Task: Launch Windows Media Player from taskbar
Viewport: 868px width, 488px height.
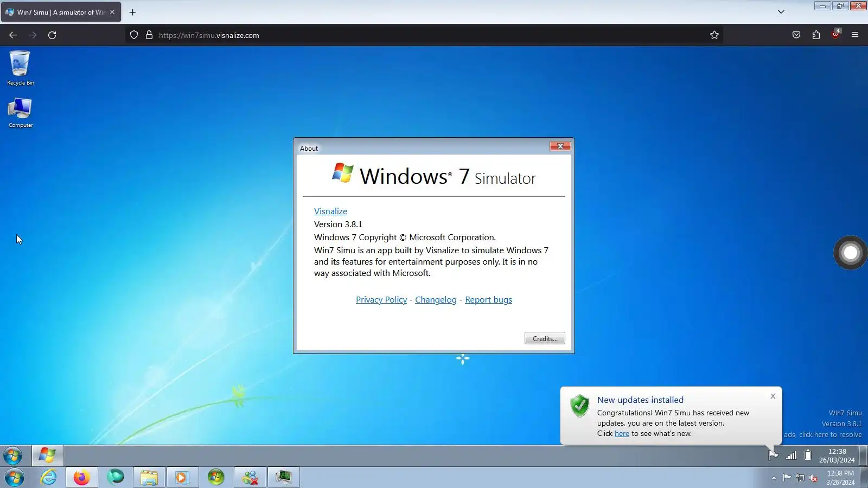Action: pos(182,478)
